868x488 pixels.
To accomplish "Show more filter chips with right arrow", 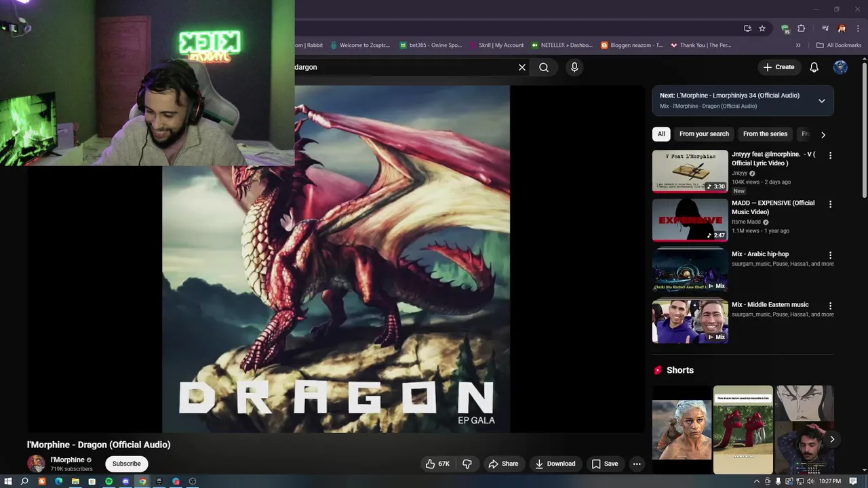I will click(823, 134).
